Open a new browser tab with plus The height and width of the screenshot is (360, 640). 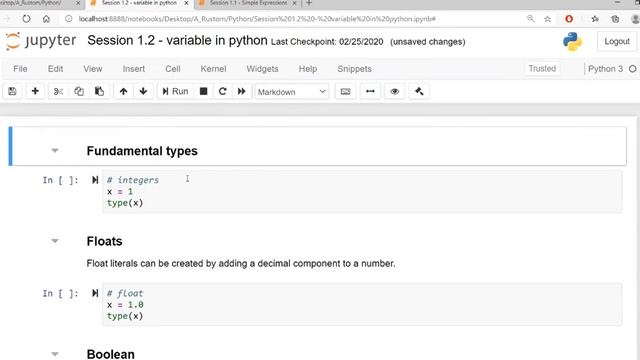pos(309,3)
